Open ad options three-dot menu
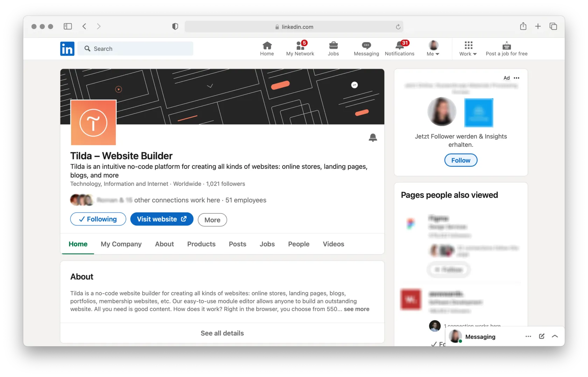 click(517, 78)
